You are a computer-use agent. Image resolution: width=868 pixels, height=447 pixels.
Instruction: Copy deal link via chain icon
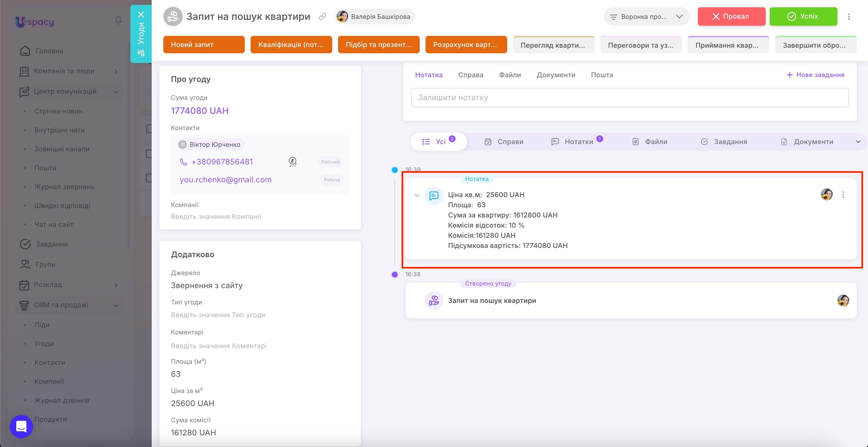click(323, 16)
